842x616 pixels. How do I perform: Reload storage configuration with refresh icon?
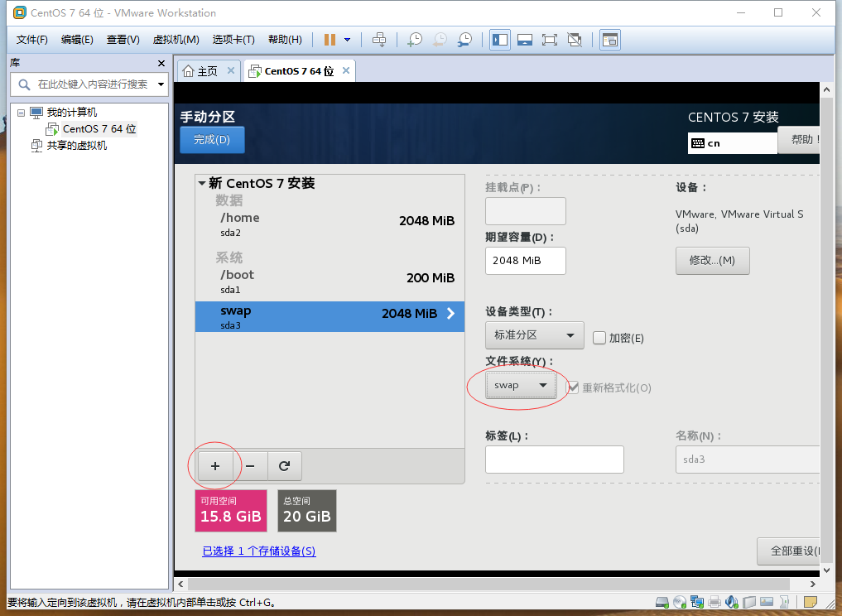285,466
